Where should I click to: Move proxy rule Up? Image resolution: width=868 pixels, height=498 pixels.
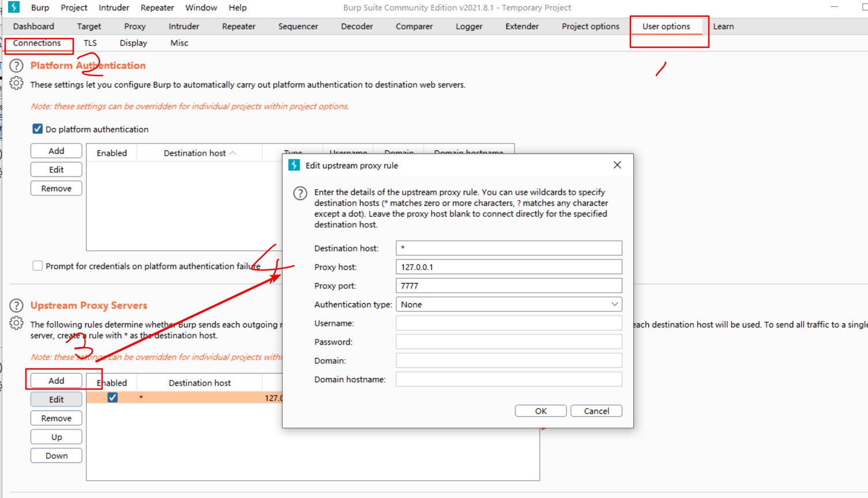coord(56,437)
